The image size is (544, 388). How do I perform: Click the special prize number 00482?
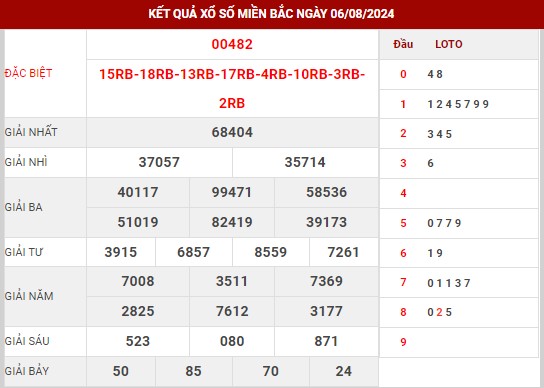coord(232,44)
